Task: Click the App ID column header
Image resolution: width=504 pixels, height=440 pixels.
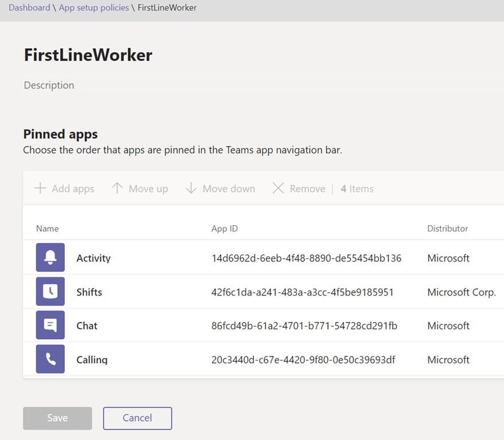Action: tap(225, 229)
